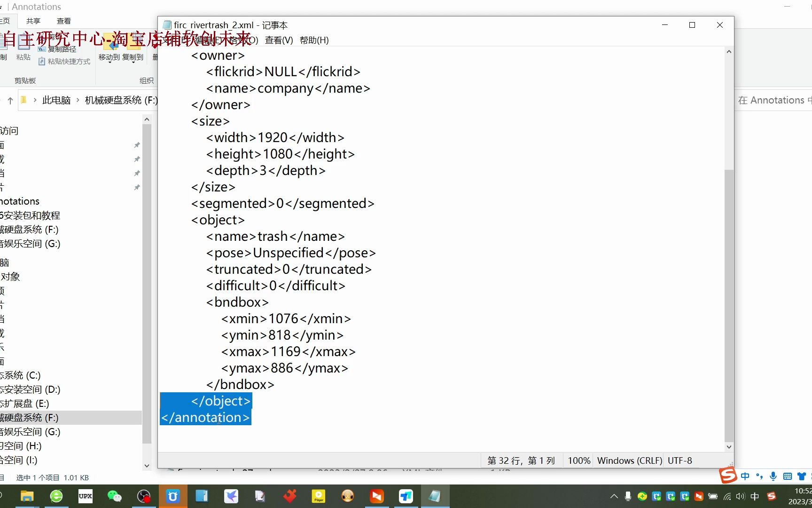Click the Up arrow in Explorer address bar
Screen dimensions: 812x508
coord(10,100)
